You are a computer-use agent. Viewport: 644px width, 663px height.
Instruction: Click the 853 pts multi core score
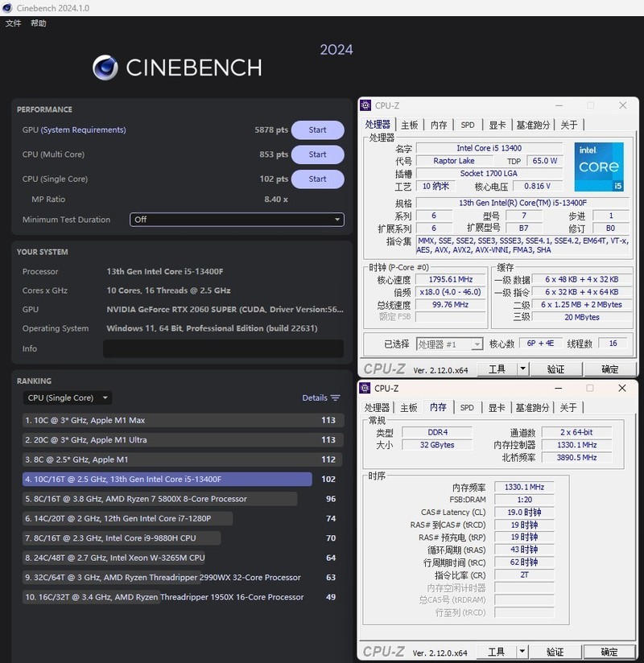pyautogui.click(x=274, y=154)
